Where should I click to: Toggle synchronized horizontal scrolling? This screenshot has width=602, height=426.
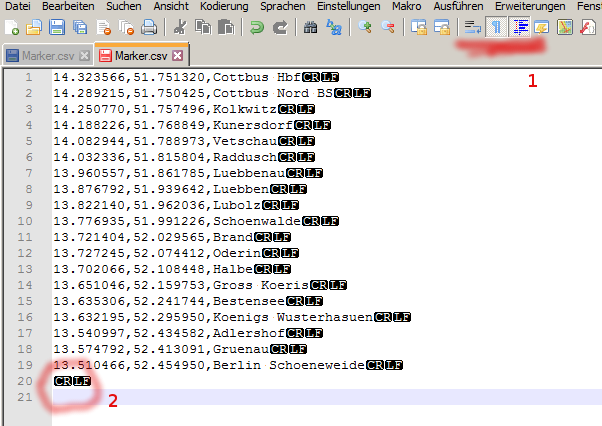point(442,28)
